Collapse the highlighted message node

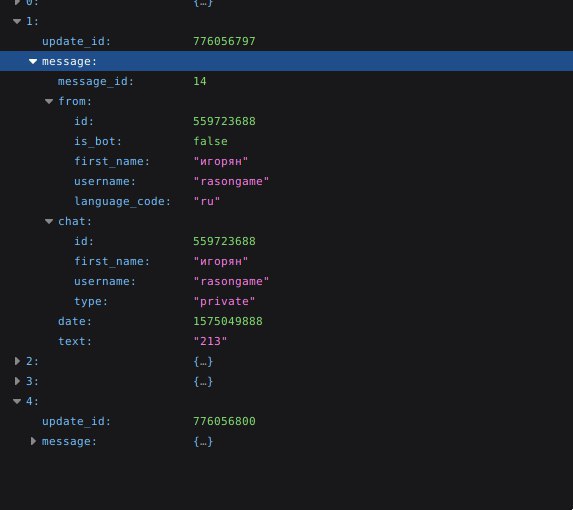tap(33, 61)
